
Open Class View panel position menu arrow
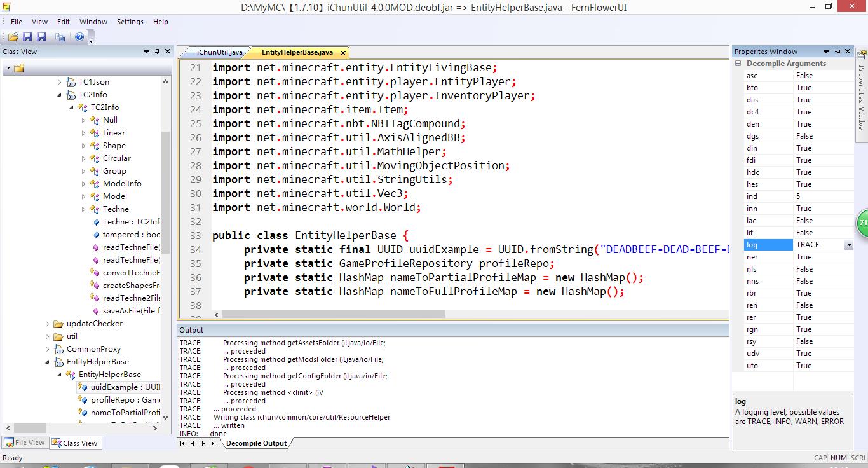pyautogui.click(x=146, y=52)
